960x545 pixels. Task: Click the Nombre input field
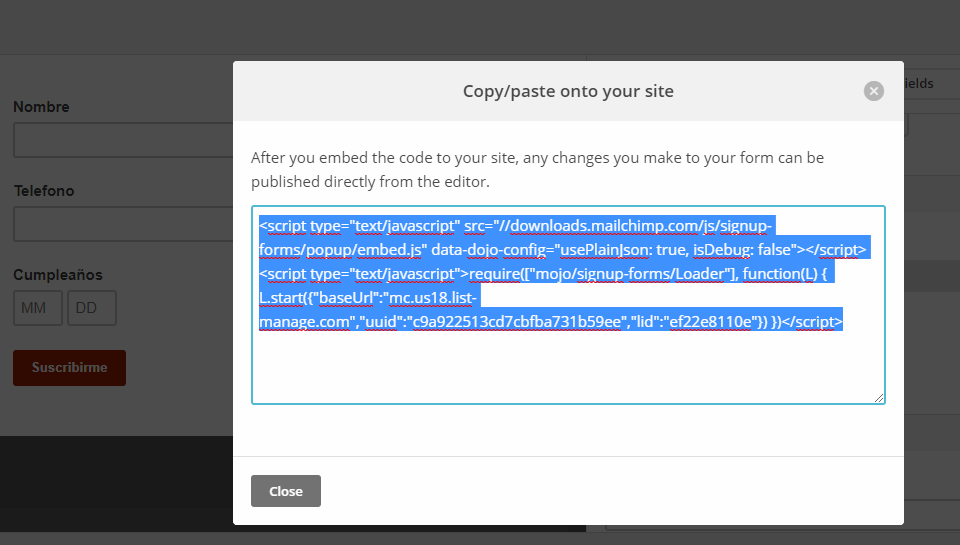click(123, 140)
